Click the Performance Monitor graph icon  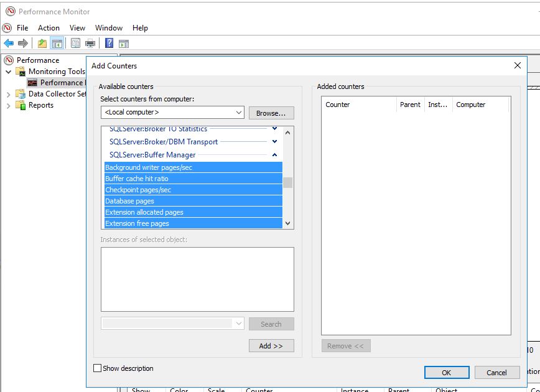[x=32, y=83]
